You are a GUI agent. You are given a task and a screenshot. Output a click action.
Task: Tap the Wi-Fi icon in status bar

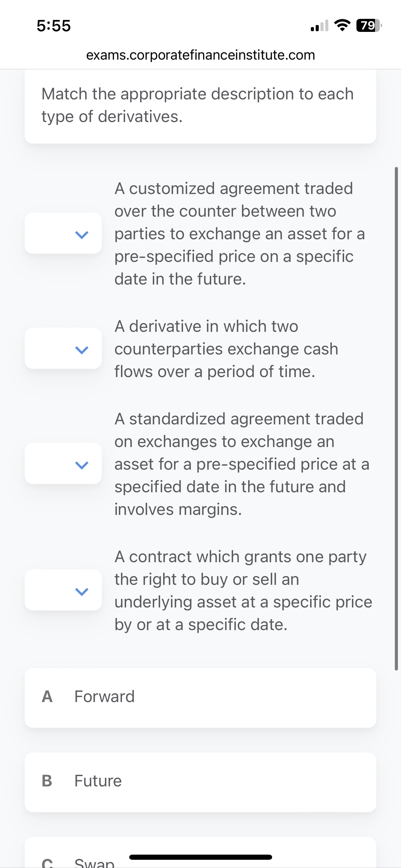click(342, 25)
